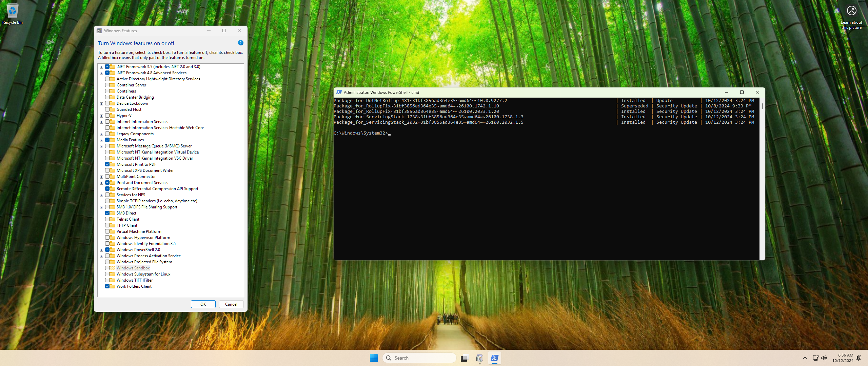Viewport: 868px width, 366px height.
Task: Open Task View from the taskbar
Action: [x=464, y=358]
